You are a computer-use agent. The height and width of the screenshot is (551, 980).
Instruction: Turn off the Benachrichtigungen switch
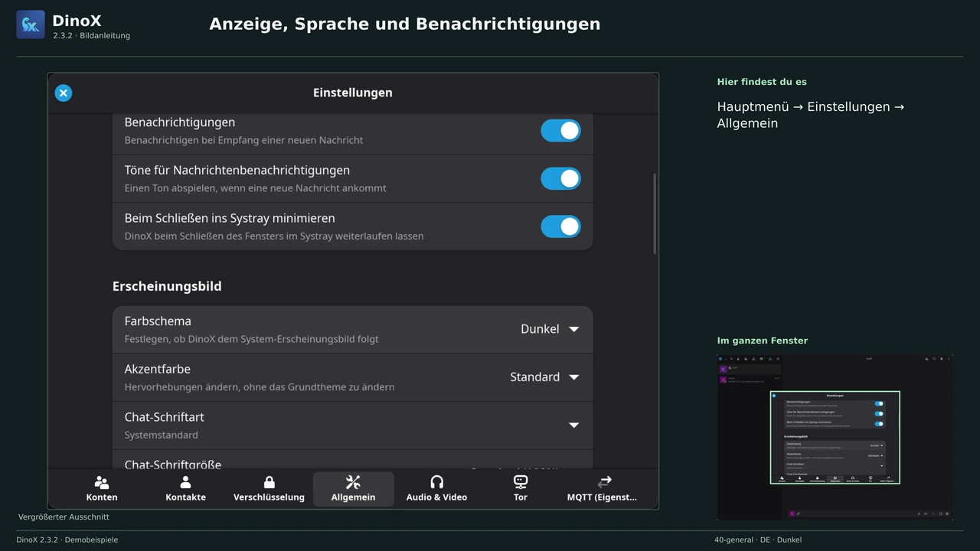560,131
